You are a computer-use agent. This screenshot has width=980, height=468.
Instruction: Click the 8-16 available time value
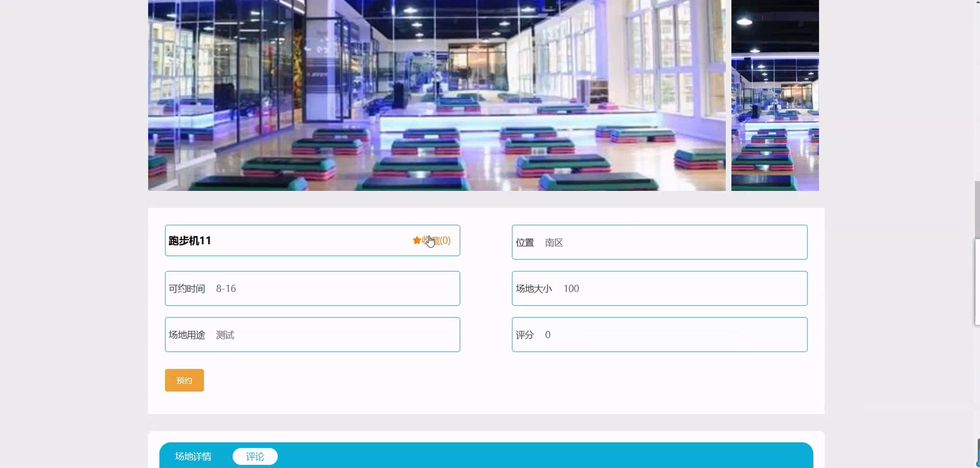tap(226, 289)
